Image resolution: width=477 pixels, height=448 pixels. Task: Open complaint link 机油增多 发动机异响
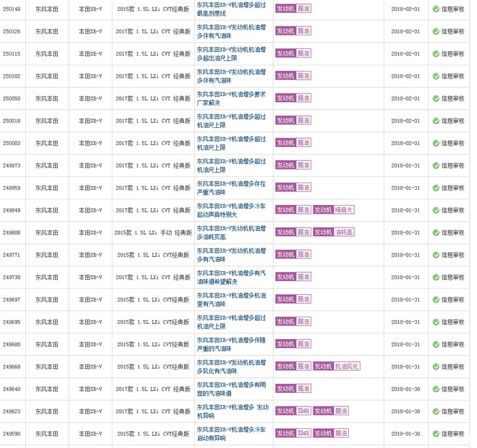(x=231, y=411)
